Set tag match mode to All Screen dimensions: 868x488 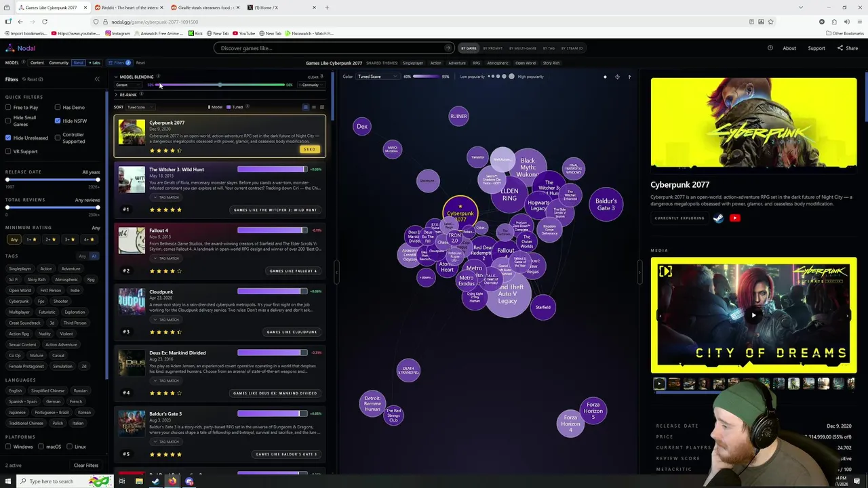[94, 256]
